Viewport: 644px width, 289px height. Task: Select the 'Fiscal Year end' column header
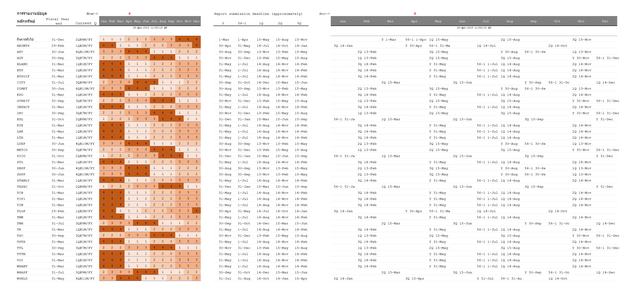pos(58,21)
